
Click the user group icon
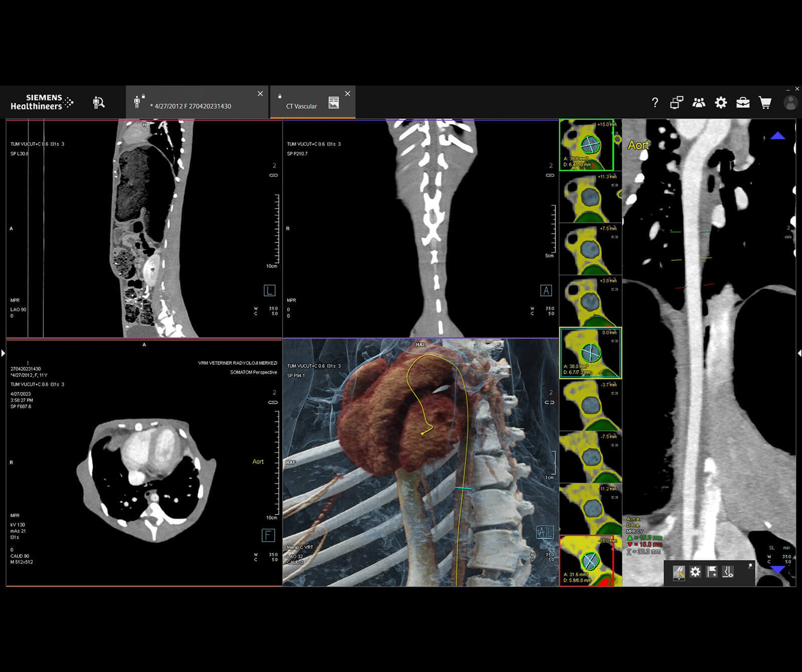pos(698,103)
